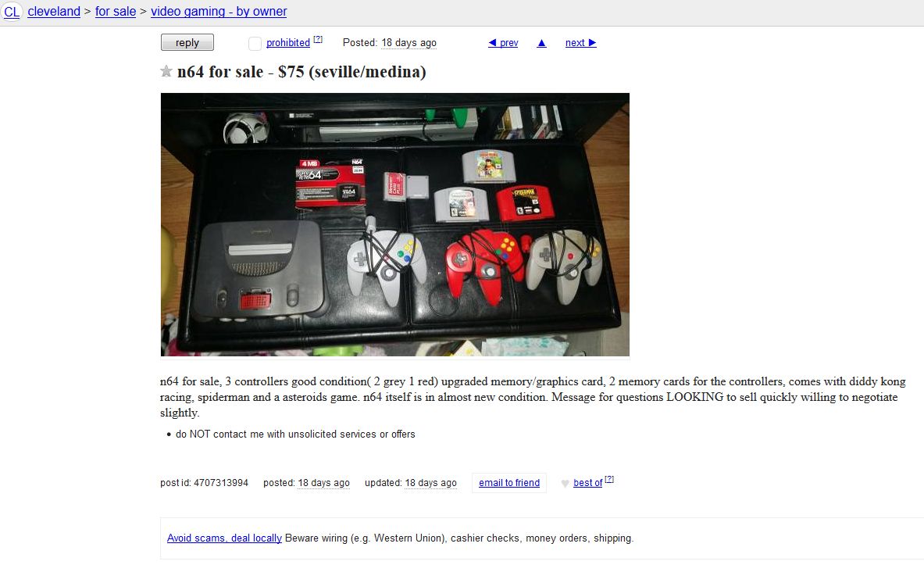The width and height of the screenshot is (924, 565).
Task: Open the best of link
Action: pos(587,483)
